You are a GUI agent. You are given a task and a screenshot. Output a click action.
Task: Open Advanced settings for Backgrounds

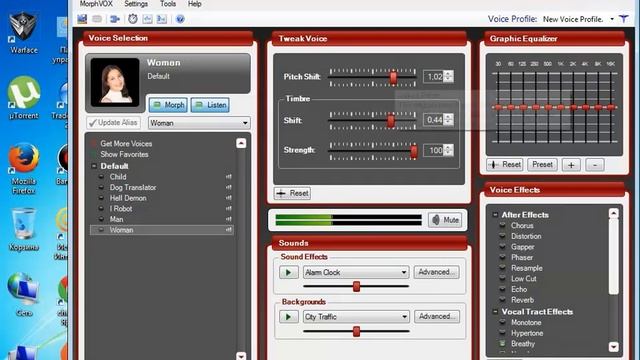(x=436, y=317)
